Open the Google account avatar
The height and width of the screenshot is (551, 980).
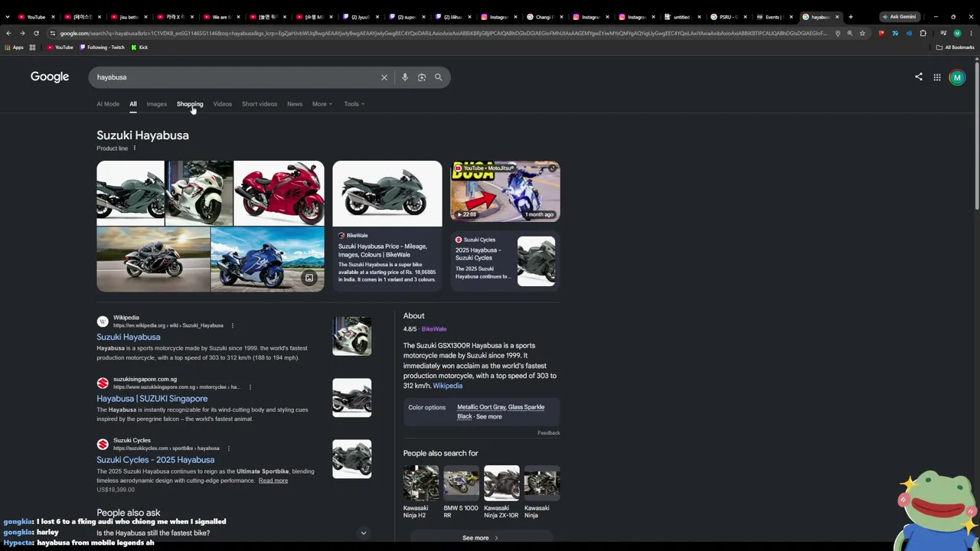[x=957, y=77]
